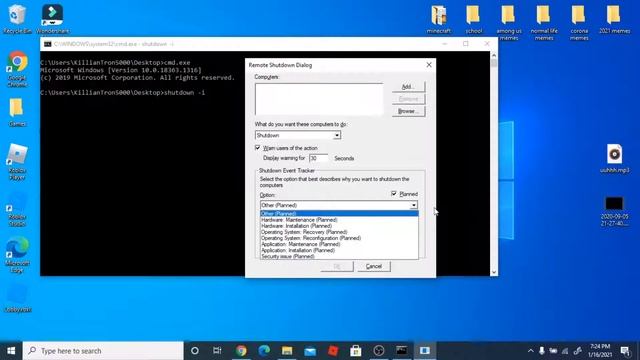Select the corona memes folder
Image resolution: width=640 pixels, height=360 pixels.
579,23
